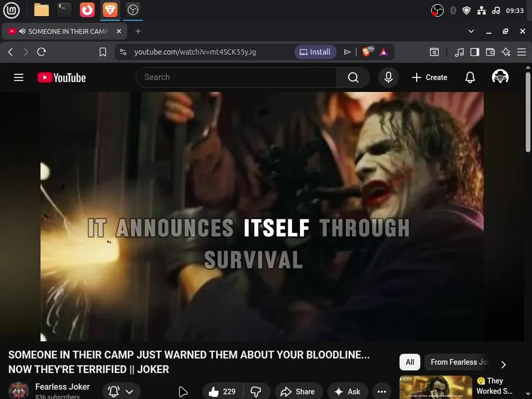Image resolution: width=532 pixels, height=399 pixels.
Task: Open the Files folder launcher in panel
Action: pos(42,10)
